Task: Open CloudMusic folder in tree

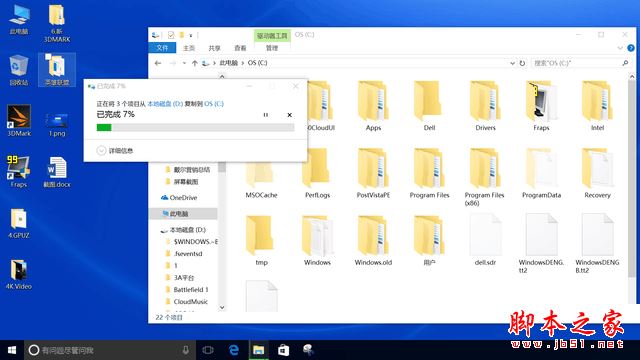Action: [187, 302]
